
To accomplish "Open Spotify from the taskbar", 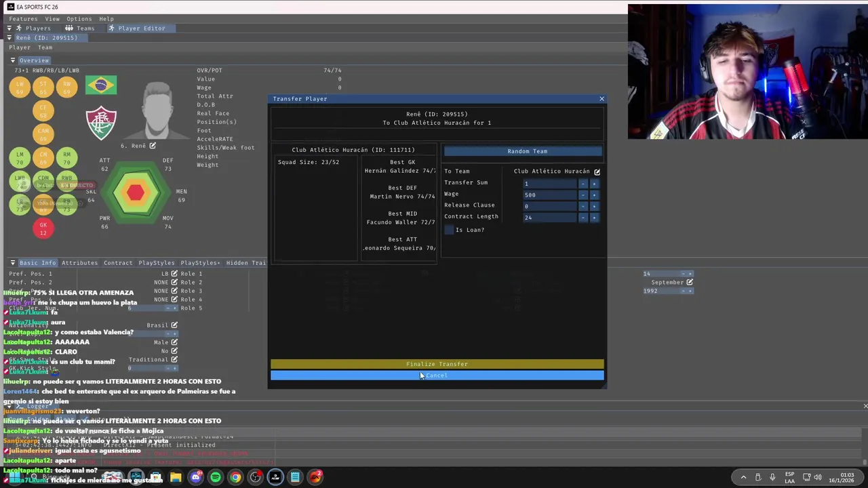I will pyautogui.click(x=216, y=477).
